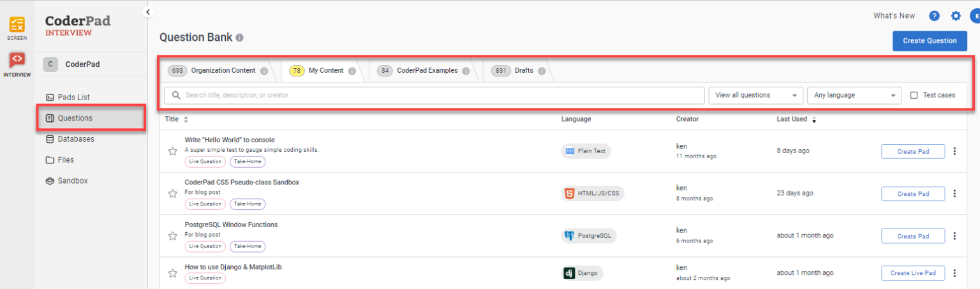Click the Create Question button
The width and height of the screenshot is (980, 289).
coord(930,40)
